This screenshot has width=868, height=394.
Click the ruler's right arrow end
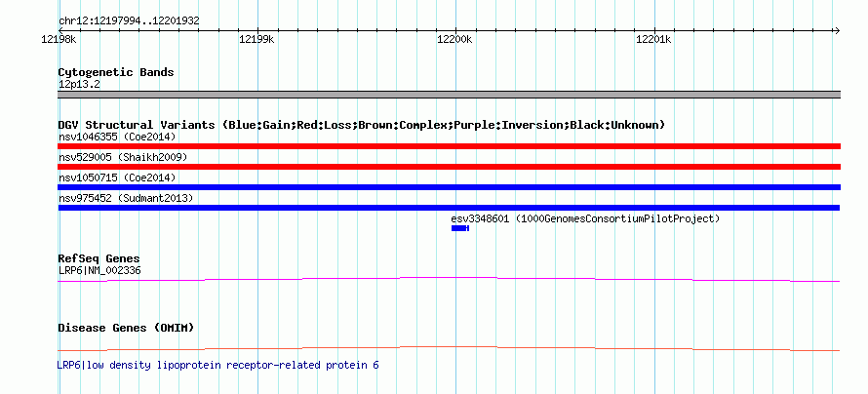[x=837, y=30]
